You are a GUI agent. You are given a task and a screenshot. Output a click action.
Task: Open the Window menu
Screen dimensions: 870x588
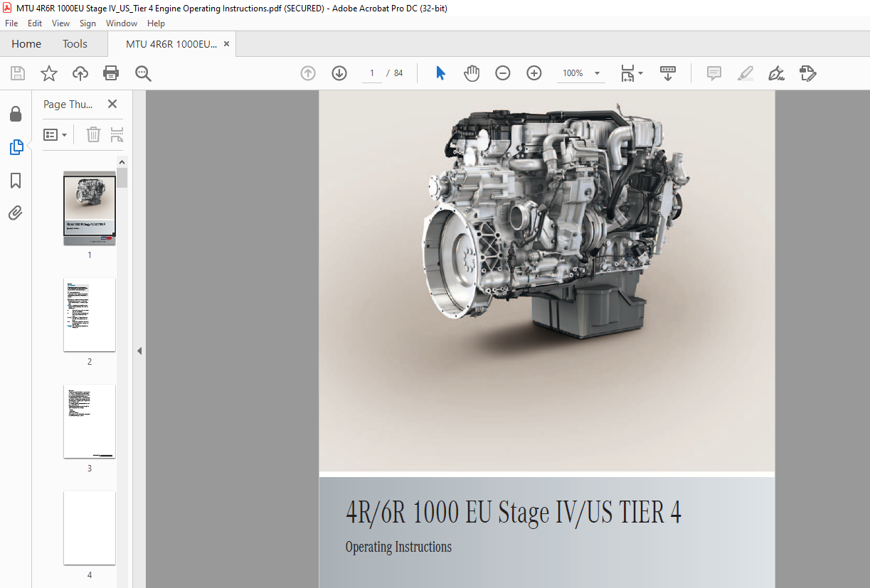[x=122, y=23]
